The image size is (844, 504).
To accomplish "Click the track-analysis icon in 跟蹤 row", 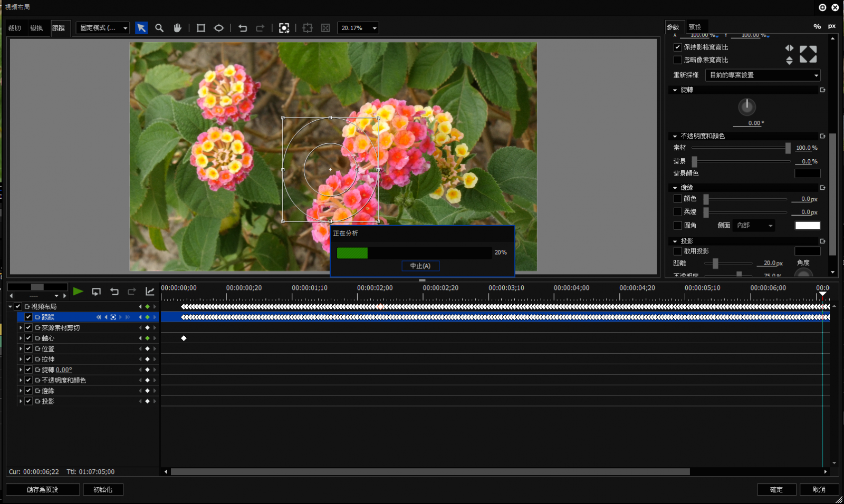I will tap(113, 317).
